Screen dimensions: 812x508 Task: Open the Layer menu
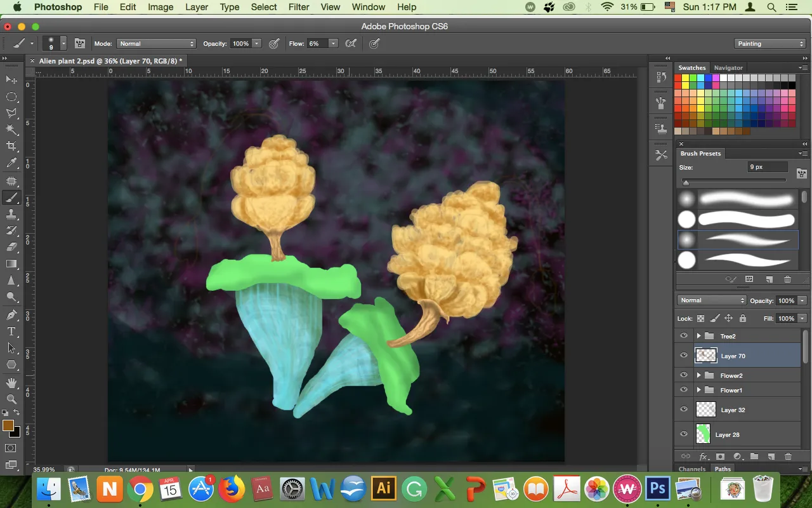click(197, 7)
